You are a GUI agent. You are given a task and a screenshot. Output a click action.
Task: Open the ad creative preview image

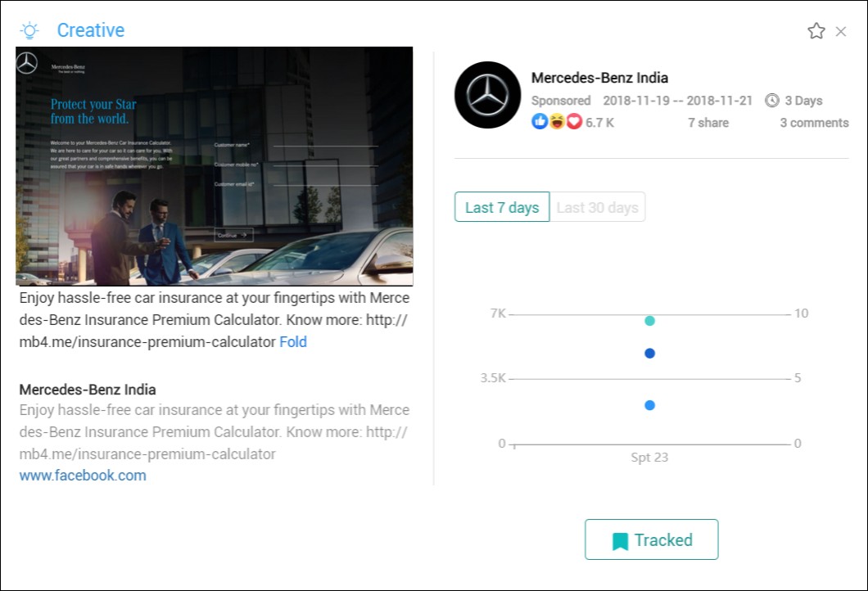[x=215, y=166]
